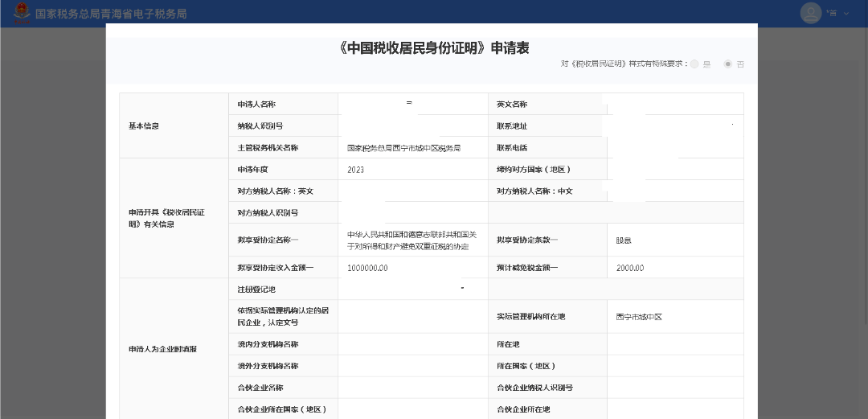Click the 拟享受协定名称一 agreement name field
The height and width of the screenshot is (419, 868).
pos(413,240)
